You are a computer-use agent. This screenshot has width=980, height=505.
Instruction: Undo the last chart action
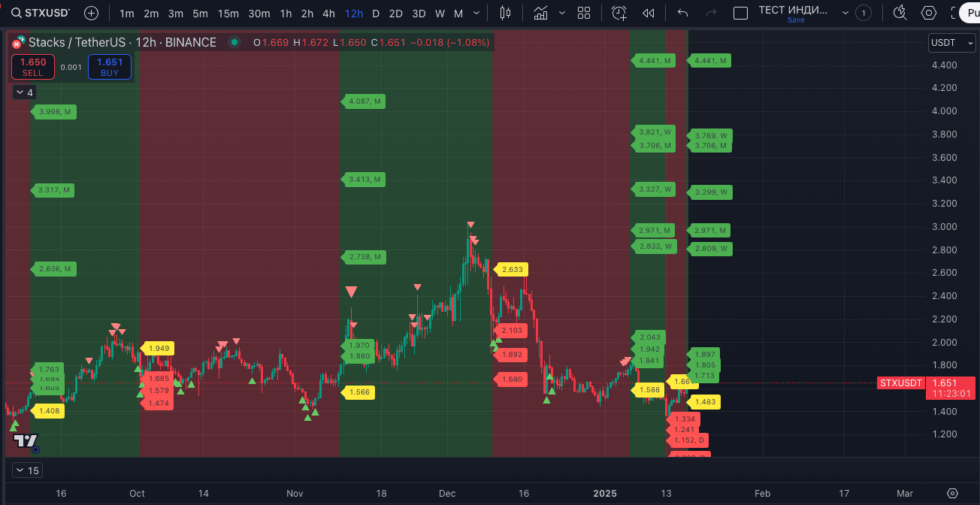point(682,13)
